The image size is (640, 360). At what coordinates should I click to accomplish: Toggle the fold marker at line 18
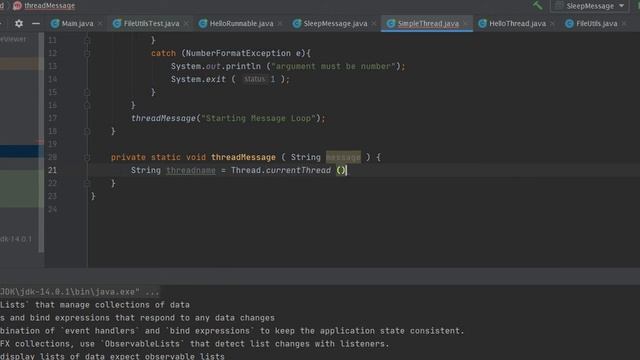point(87,131)
